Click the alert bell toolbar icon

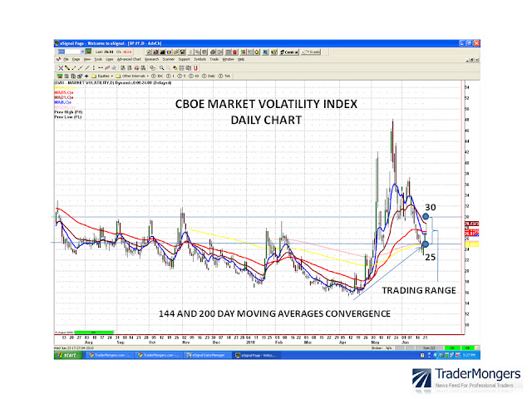pos(257,52)
